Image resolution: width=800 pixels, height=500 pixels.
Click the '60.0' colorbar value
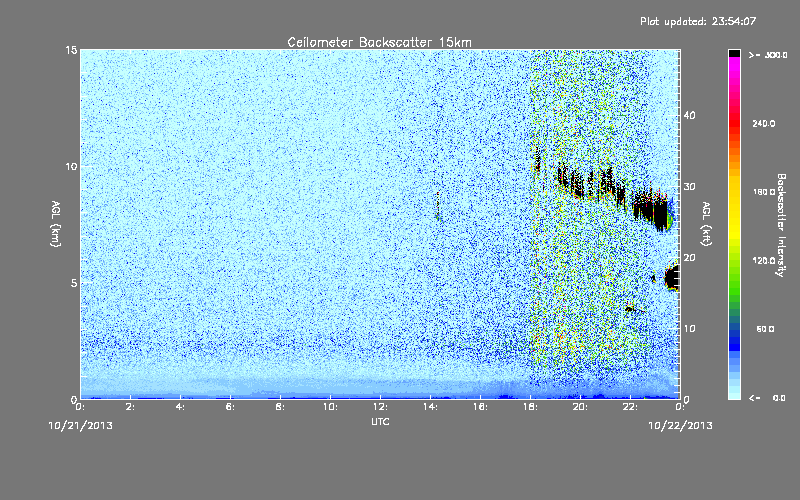pyautogui.click(x=765, y=329)
